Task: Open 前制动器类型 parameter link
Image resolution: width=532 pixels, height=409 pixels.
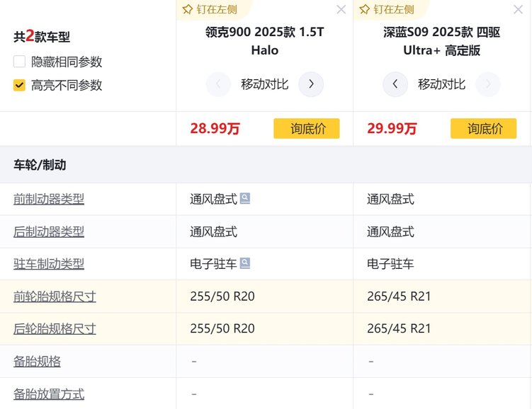Action: [49, 199]
